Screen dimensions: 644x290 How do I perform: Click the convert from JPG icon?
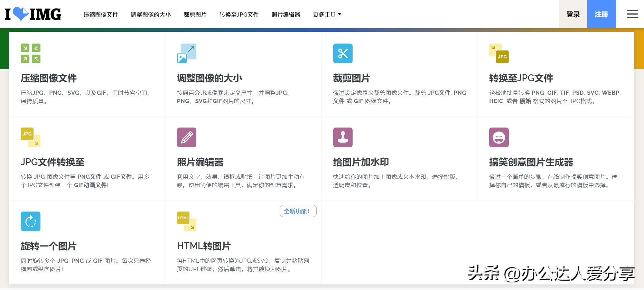pos(30,137)
